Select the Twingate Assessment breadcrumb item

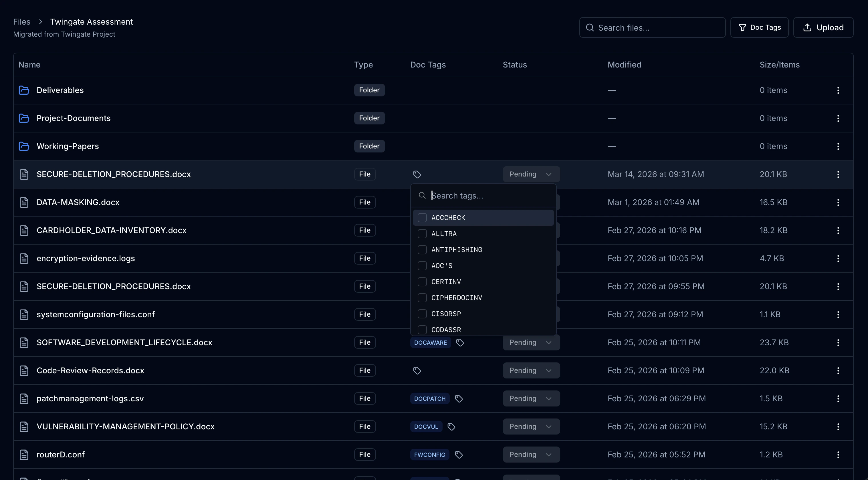click(92, 21)
